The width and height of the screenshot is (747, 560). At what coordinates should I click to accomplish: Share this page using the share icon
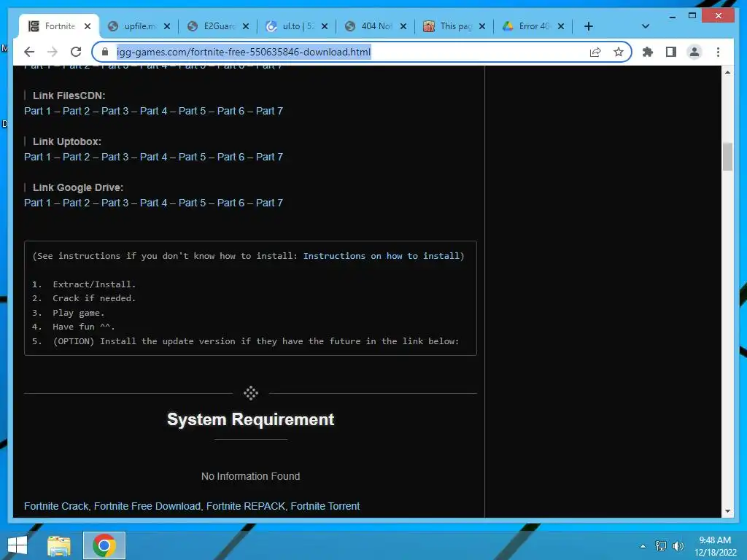click(x=595, y=52)
